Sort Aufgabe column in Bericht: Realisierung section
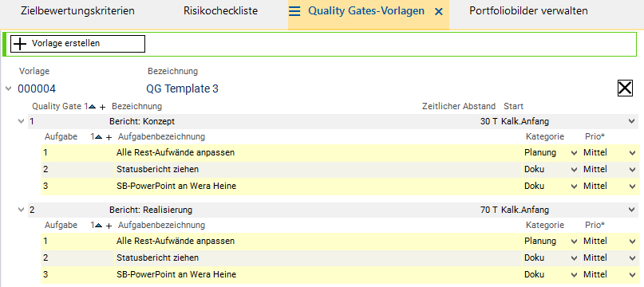Image resolution: width=644 pixels, height=287 pixels. click(x=99, y=225)
